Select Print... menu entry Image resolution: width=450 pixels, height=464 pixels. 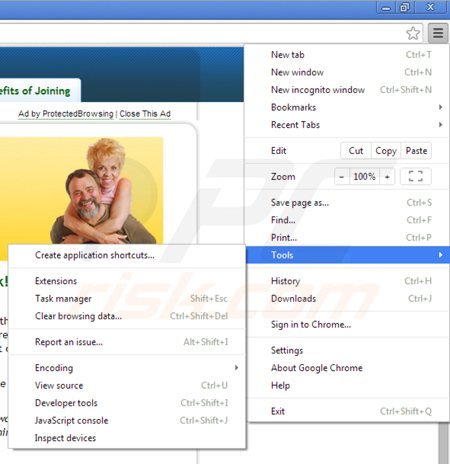click(347, 238)
